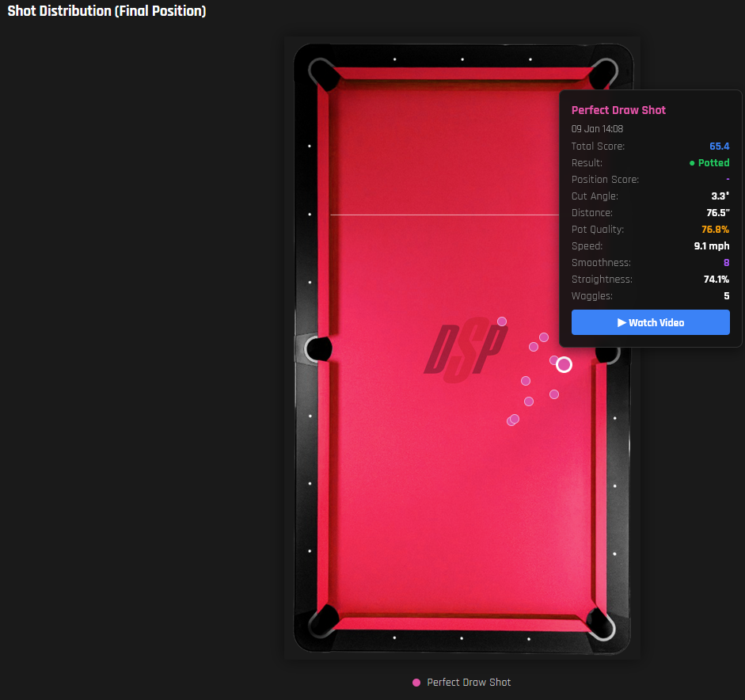
Task: Select the white-ringed highlighted shot marker
Action: coord(564,364)
